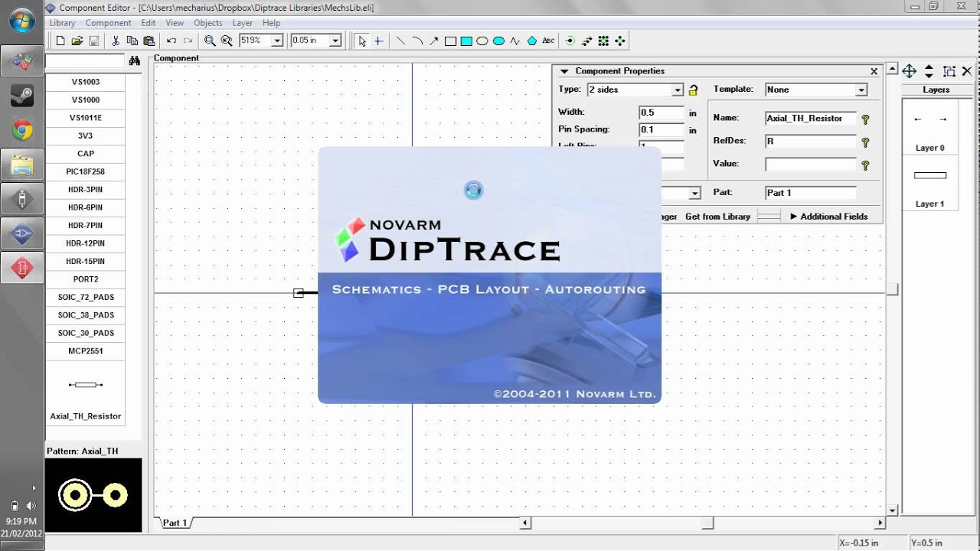The image size is (980, 551).
Task: Collapse the Component Properties panel triangle
Action: coord(564,71)
